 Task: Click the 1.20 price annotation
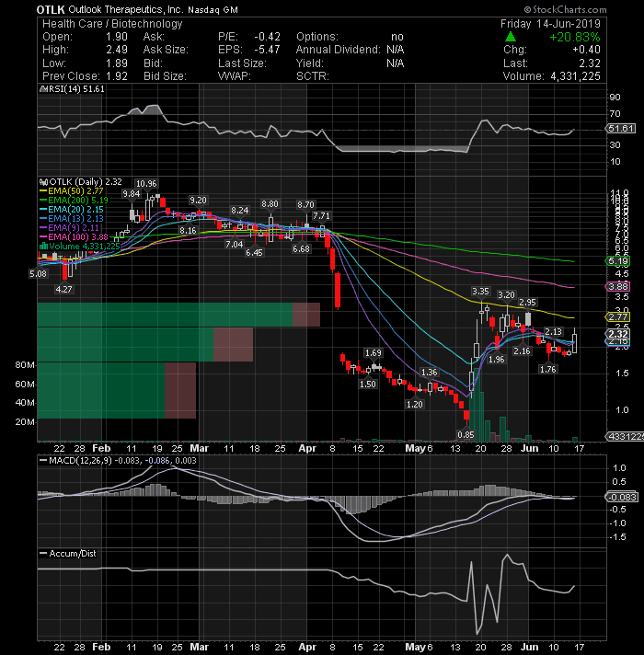[415, 405]
